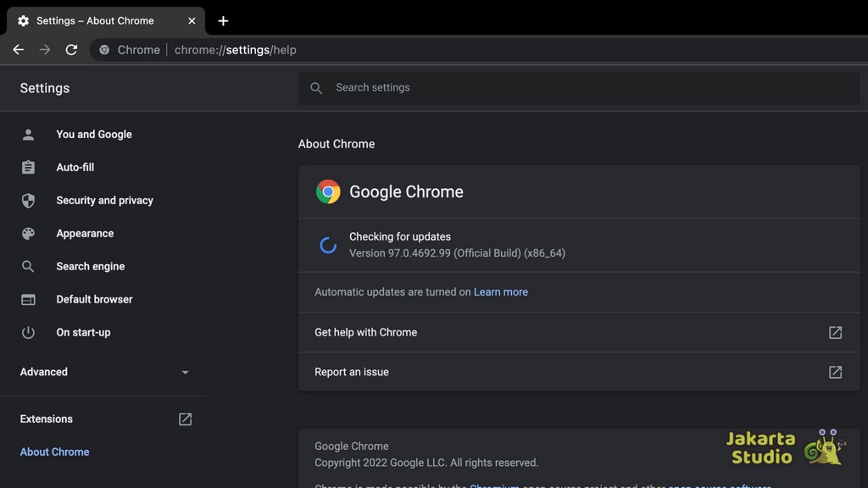Expand the Advanced section
This screenshot has width=868, height=488.
coord(103,372)
